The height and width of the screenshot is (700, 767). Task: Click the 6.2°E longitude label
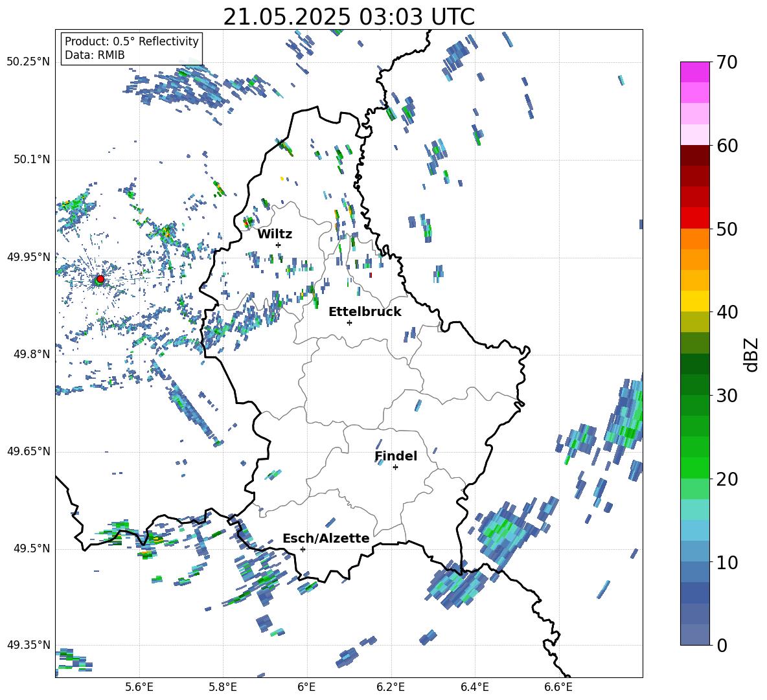pyautogui.click(x=391, y=687)
